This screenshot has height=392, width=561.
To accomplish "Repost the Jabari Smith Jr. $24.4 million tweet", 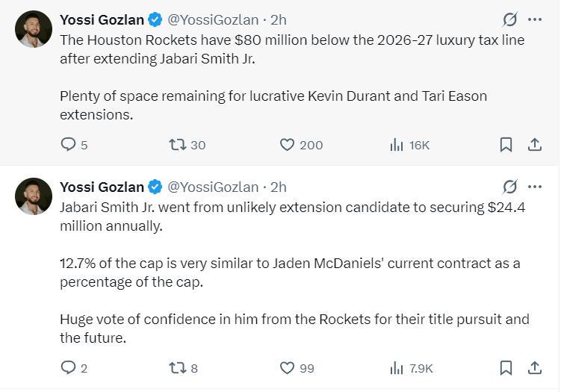I will pyautogui.click(x=178, y=367).
